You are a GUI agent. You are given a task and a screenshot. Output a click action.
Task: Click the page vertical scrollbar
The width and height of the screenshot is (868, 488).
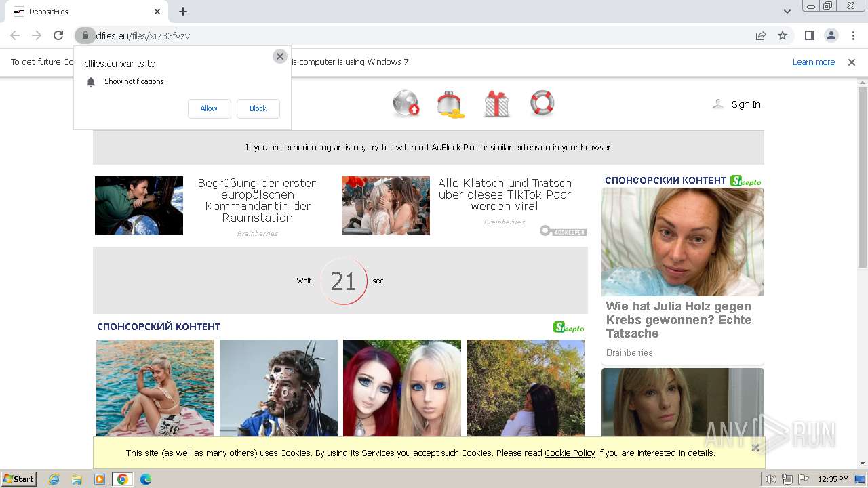pos(863,176)
